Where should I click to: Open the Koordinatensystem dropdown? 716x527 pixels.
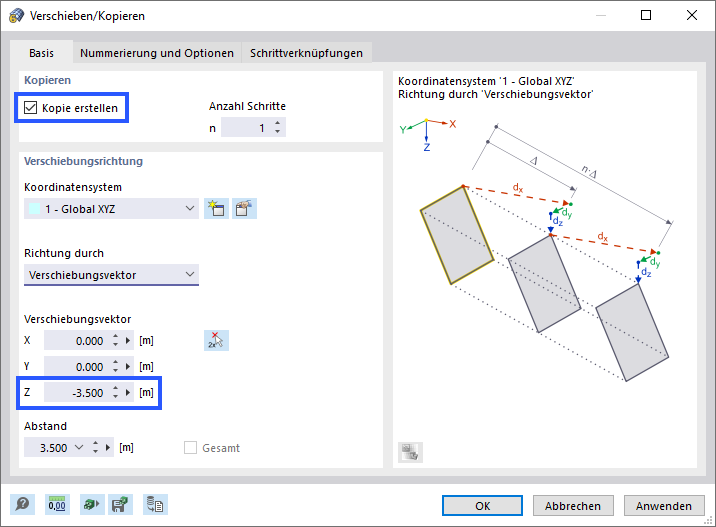click(111, 209)
